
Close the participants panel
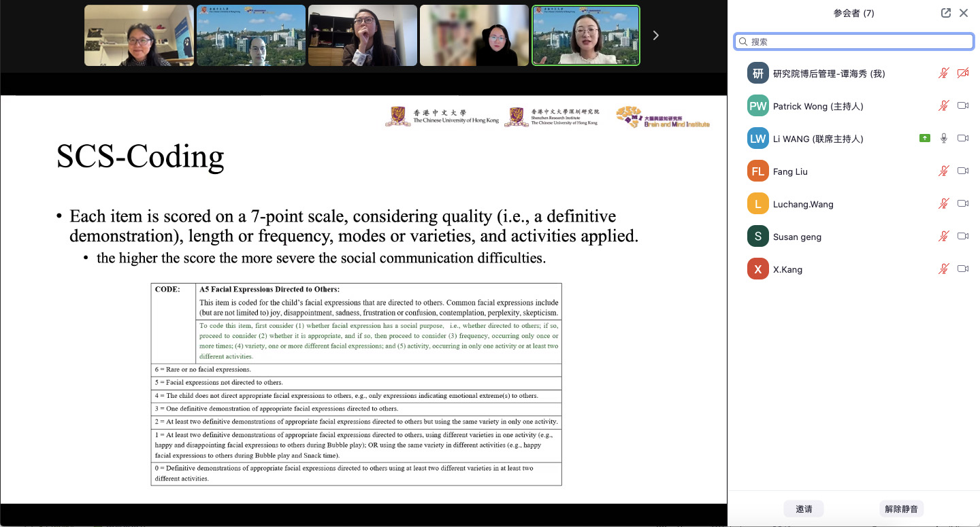tap(964, 13)
